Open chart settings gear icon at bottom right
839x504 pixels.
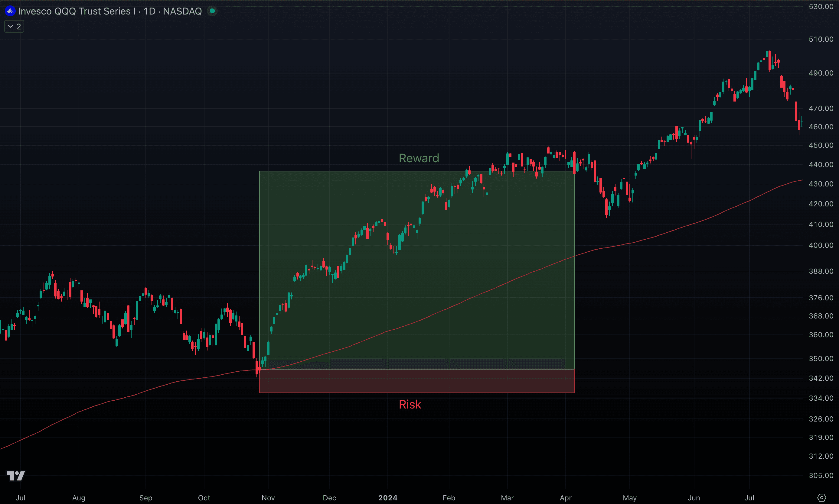(821, 498)
